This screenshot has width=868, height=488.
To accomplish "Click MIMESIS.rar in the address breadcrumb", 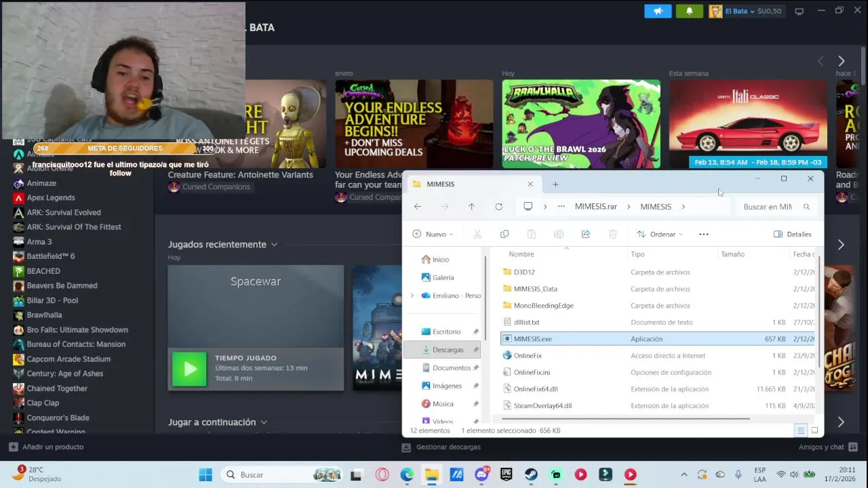I will pos(596,207).
